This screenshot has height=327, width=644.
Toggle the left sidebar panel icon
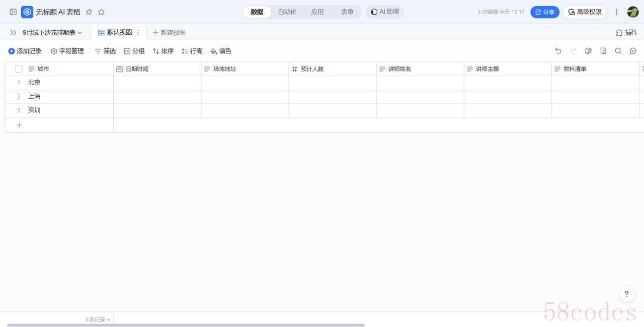(13, 12)
